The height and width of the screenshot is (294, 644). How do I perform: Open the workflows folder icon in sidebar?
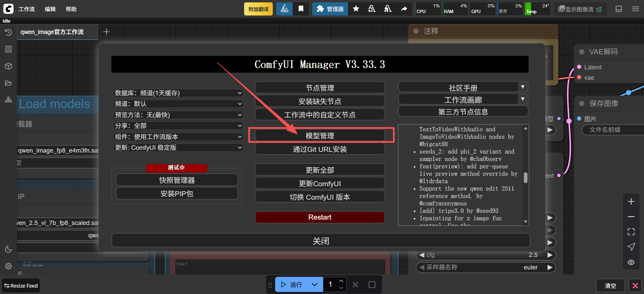click(x=8, y=83)
